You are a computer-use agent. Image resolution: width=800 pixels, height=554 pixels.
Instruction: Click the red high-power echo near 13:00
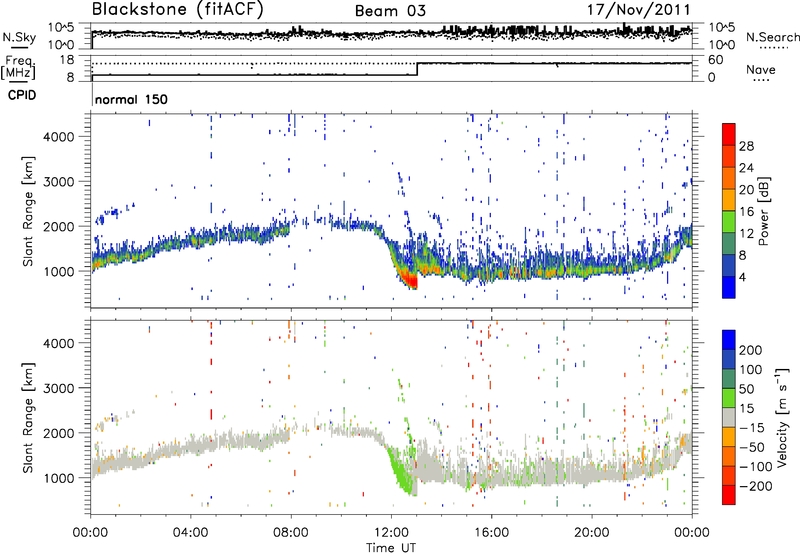pyautogui.click(x=409, y=280)
